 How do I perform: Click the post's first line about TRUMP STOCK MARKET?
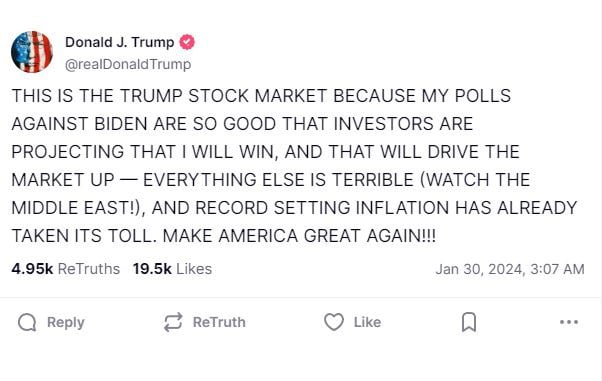point(261,96)
